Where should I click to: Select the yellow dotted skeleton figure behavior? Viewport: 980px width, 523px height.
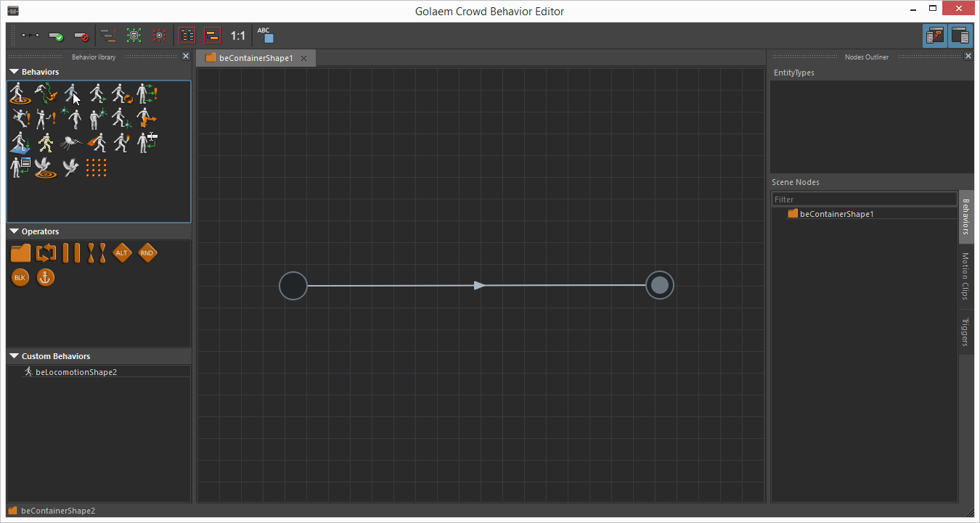pyautogui.click(x=46, y=143)
